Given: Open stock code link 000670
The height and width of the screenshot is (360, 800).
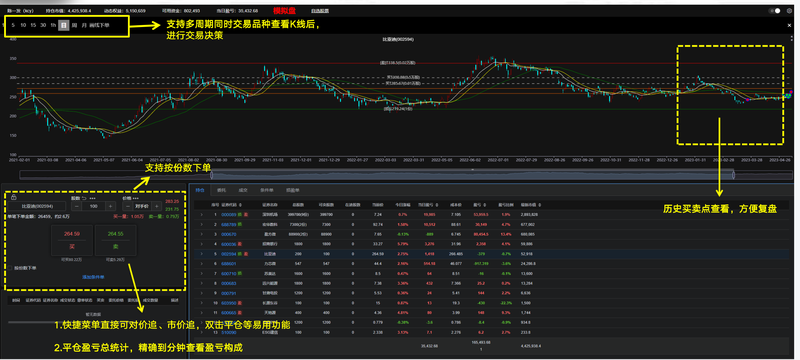Looking at the screenshot, I should pos(229,234).
